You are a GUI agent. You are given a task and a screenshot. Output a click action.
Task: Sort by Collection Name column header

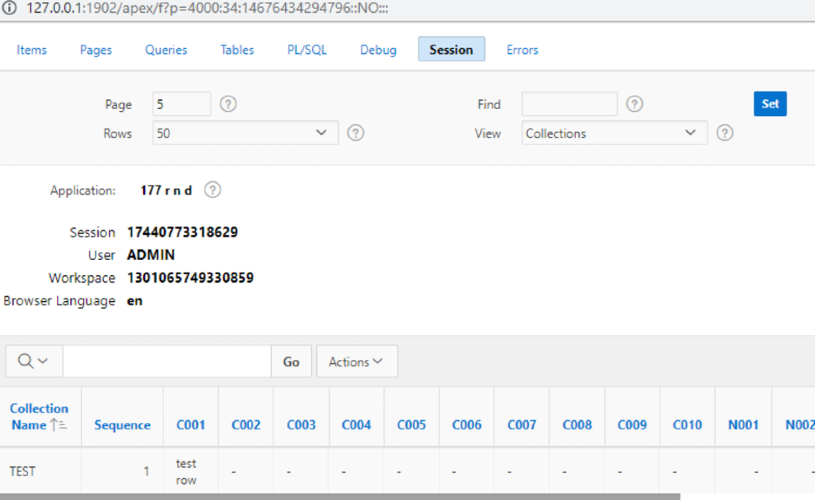(x=39, y=417)
